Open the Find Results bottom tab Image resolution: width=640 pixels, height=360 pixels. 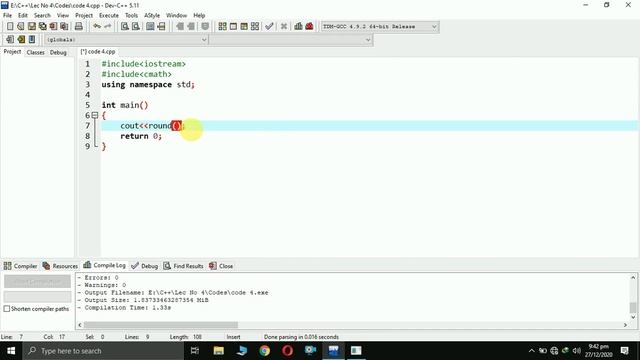183,266
